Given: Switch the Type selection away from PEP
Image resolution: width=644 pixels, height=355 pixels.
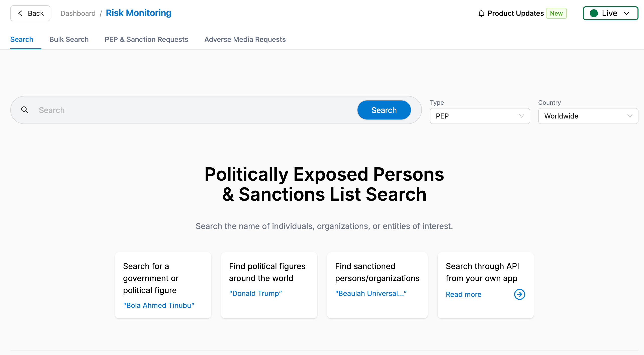Looking at the screenshot, I should click(x=479, y=116).
